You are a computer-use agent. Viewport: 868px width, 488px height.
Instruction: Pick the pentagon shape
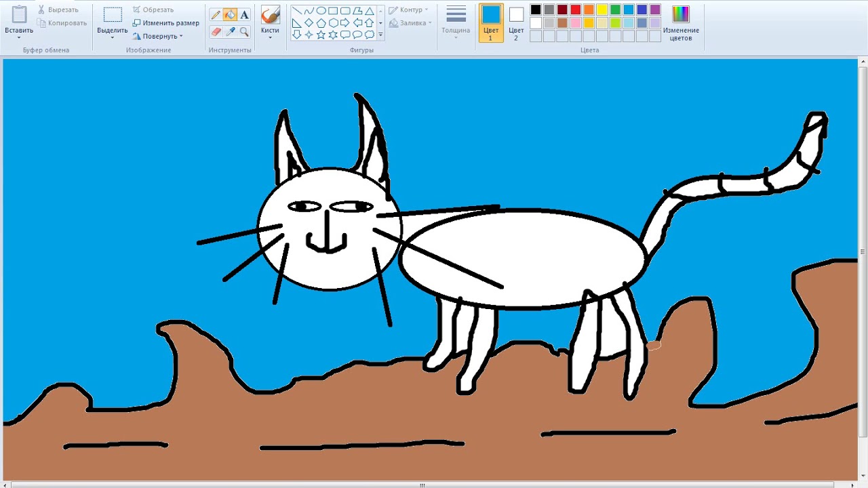tap(321, 23)
